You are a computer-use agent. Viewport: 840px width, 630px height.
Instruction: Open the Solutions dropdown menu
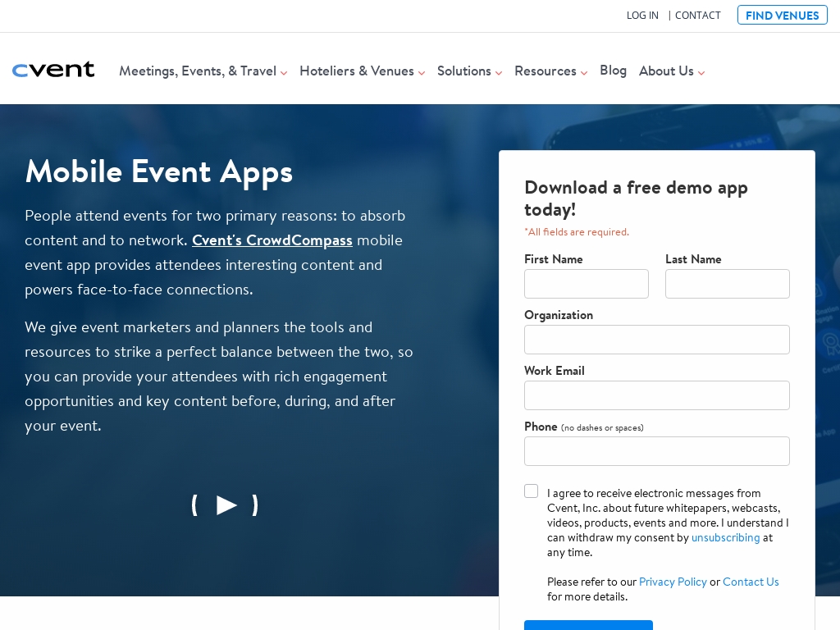(x=469, y=71)
